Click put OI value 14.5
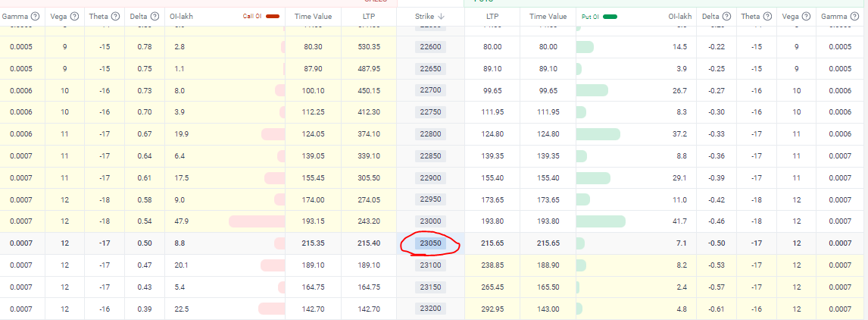 point(680,47)
